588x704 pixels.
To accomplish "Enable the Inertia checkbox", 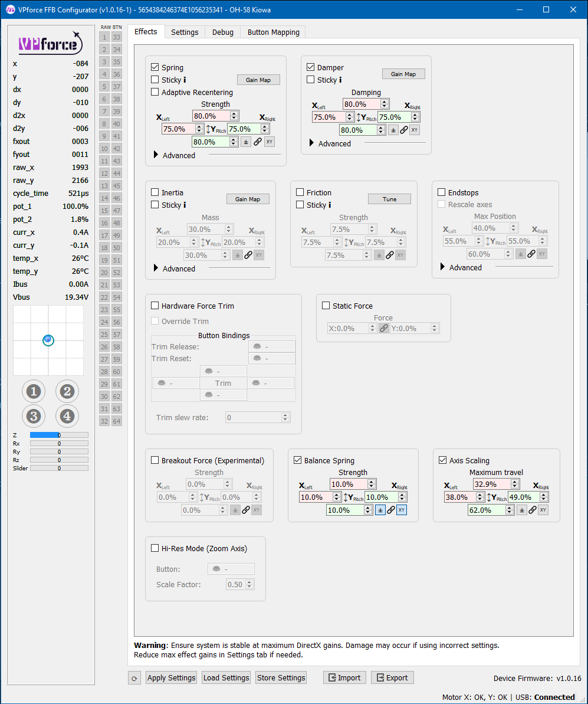I will pyautogui.click(x=155, y=192).
